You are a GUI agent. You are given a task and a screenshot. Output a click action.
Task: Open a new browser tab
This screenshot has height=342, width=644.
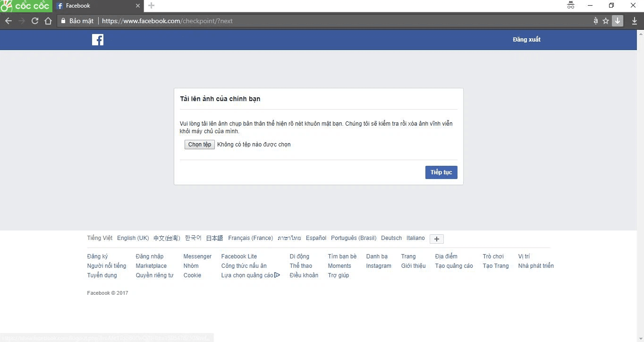[x=150, y=6]
